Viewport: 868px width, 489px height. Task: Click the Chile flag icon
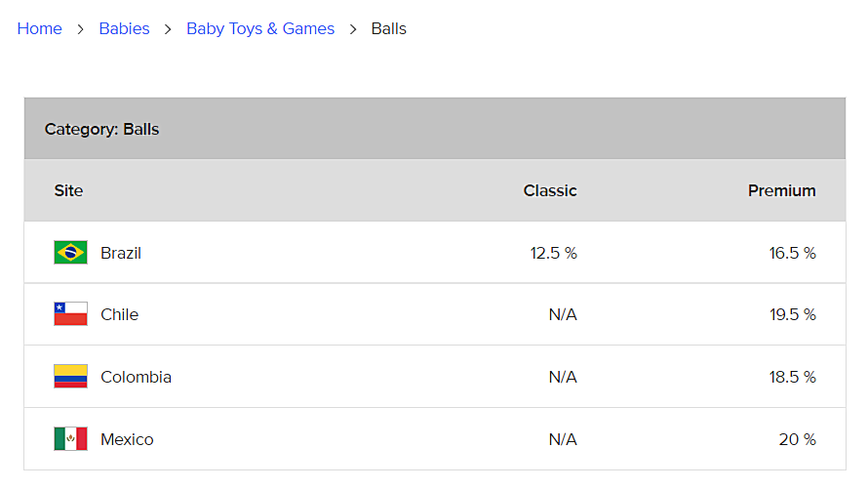[70, 314]
